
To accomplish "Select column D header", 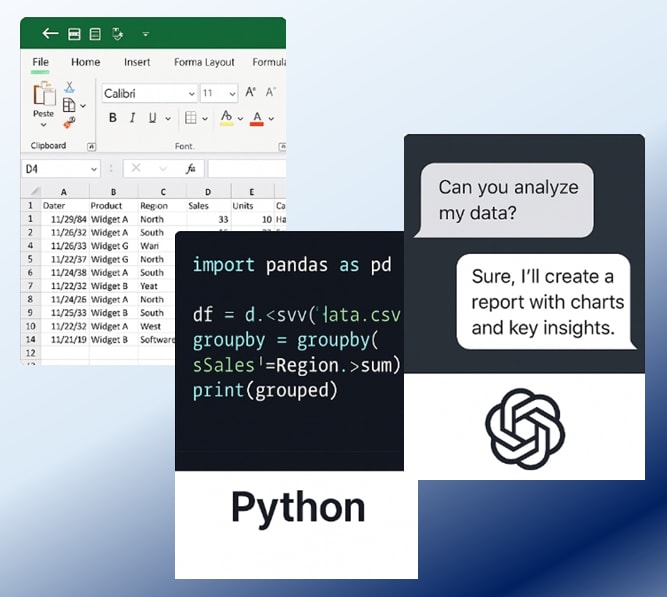I will pyautogui.click(x=208, y=192).
